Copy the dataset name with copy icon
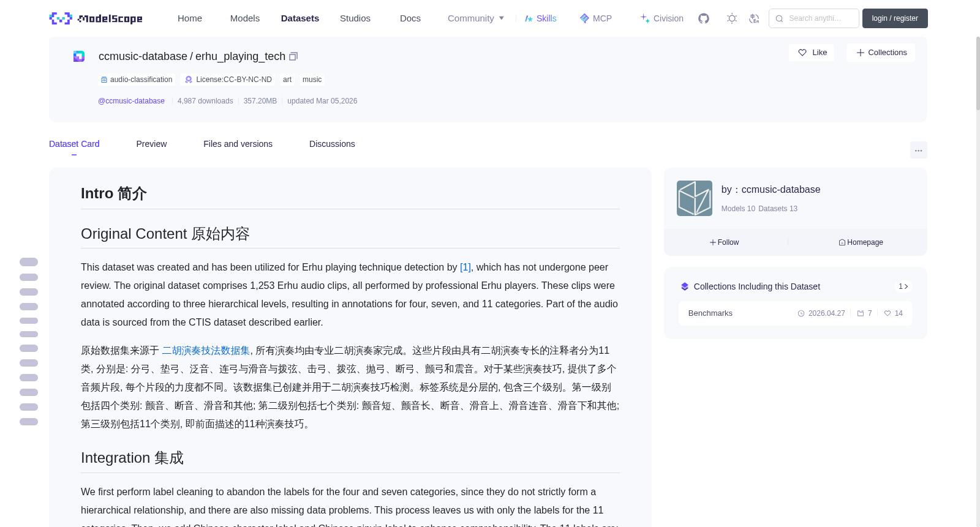 pos(293,56)
